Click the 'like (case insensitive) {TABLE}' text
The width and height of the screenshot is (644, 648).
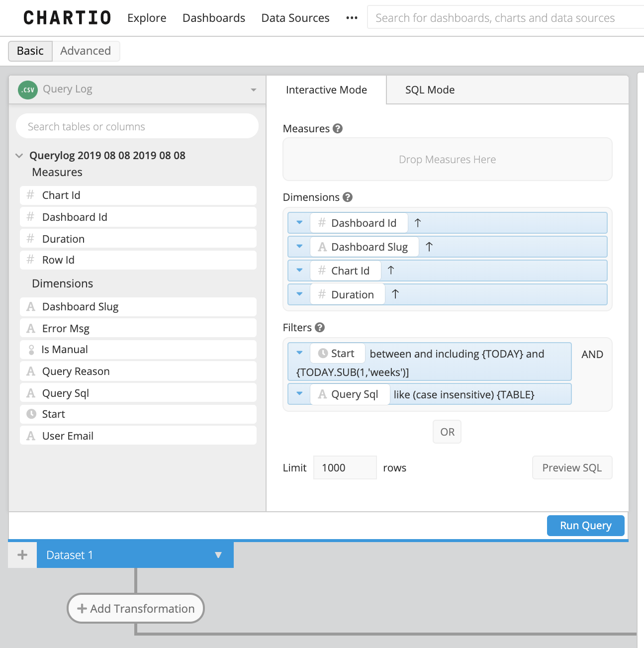pyautogui.click(x=464, y=394)
